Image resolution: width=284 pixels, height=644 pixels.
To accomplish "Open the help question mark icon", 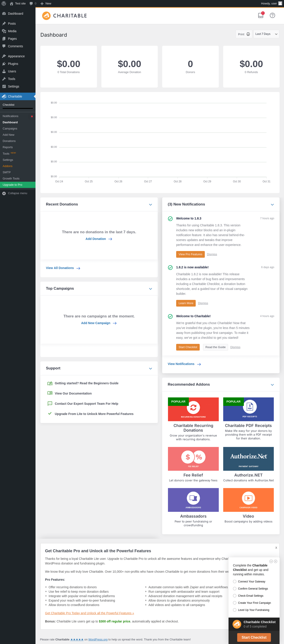I will [272, 16].
